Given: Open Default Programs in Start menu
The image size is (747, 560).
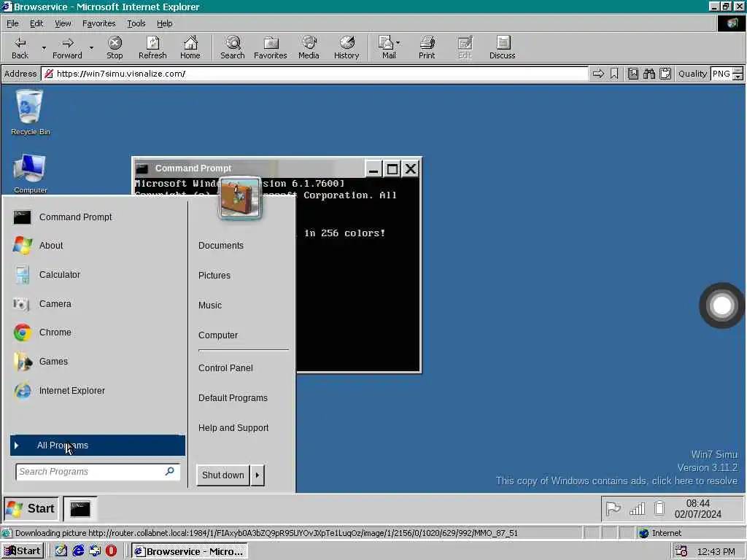Looking at the screenshot, I should [x=233, y=397].
